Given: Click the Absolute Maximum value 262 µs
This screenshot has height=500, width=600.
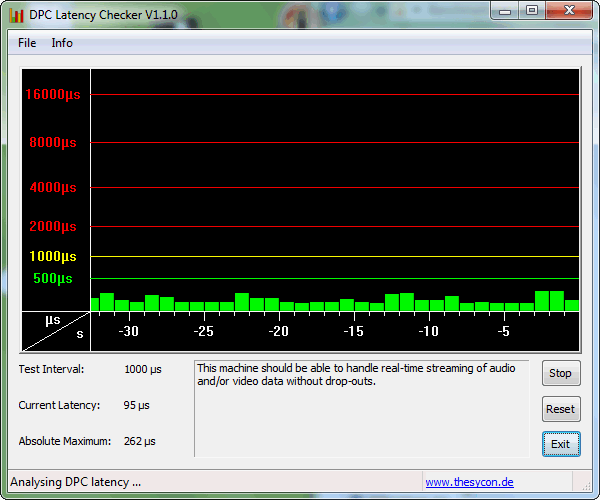Looking at the screenshot, I should pyautogui.click(x=140, y=441).
